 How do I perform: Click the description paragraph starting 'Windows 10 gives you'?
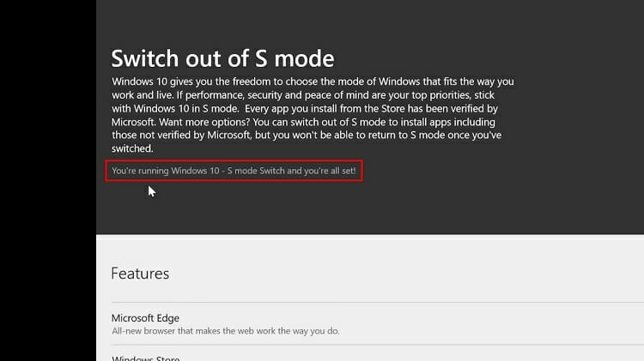tap(313, 115)
